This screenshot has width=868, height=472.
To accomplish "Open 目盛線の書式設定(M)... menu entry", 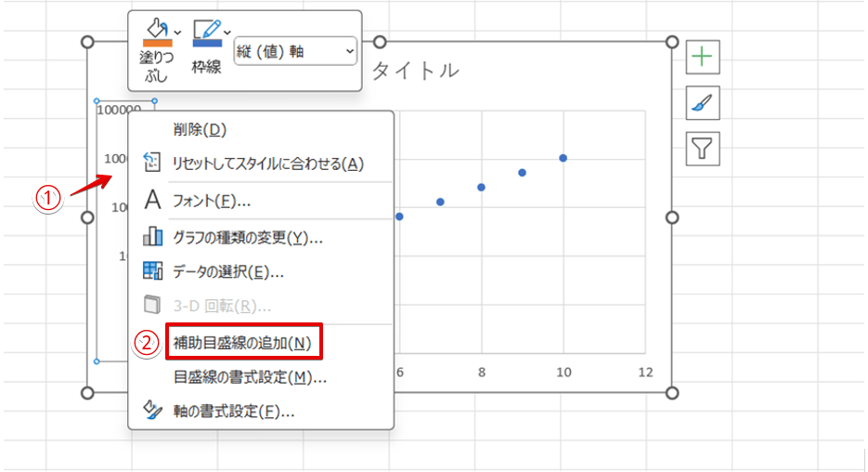I will pyautogui.click(x=261, y=378).
